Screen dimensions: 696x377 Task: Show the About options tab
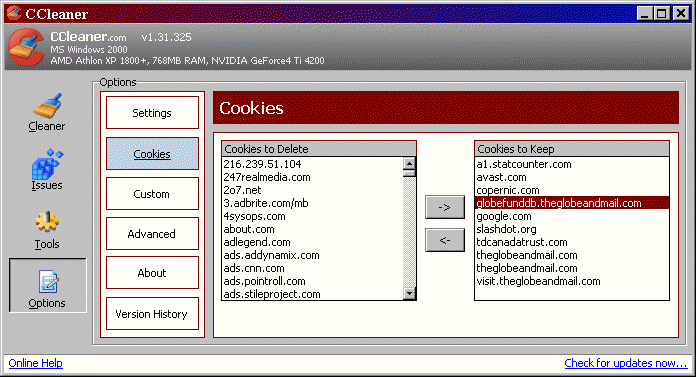pos(152,273)
